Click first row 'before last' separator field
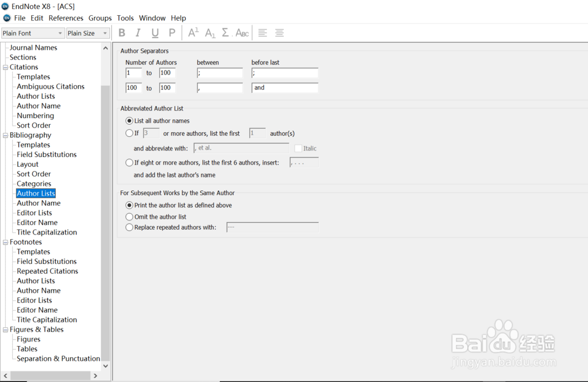 click(x=285, y=73)
